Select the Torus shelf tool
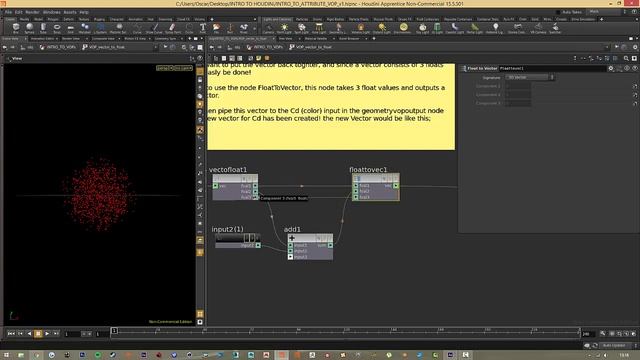This screenshot has height=360, width=640. (57, 28)
